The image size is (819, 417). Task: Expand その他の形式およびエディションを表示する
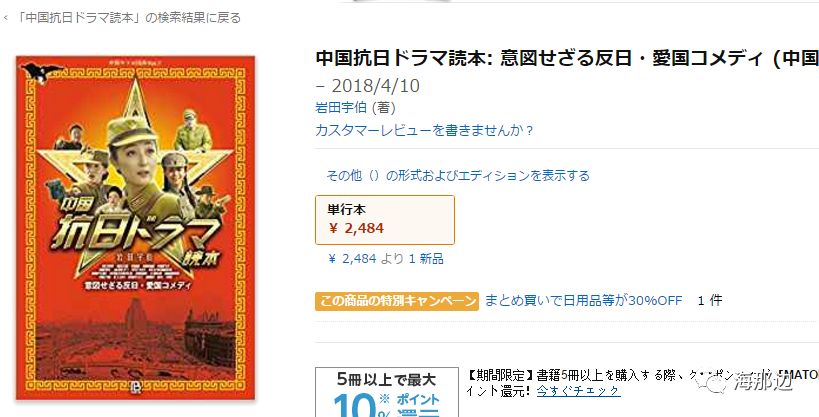coord(458,176)
